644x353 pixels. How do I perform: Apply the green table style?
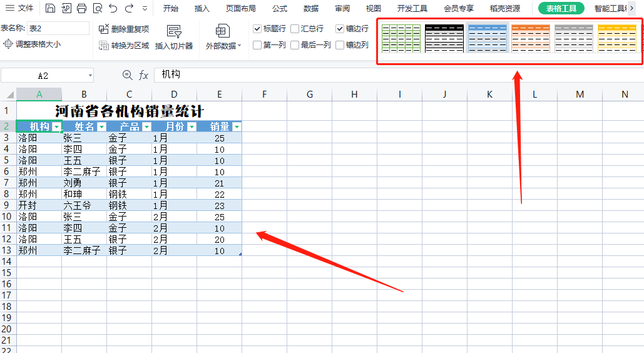click(x=401, y=38)
